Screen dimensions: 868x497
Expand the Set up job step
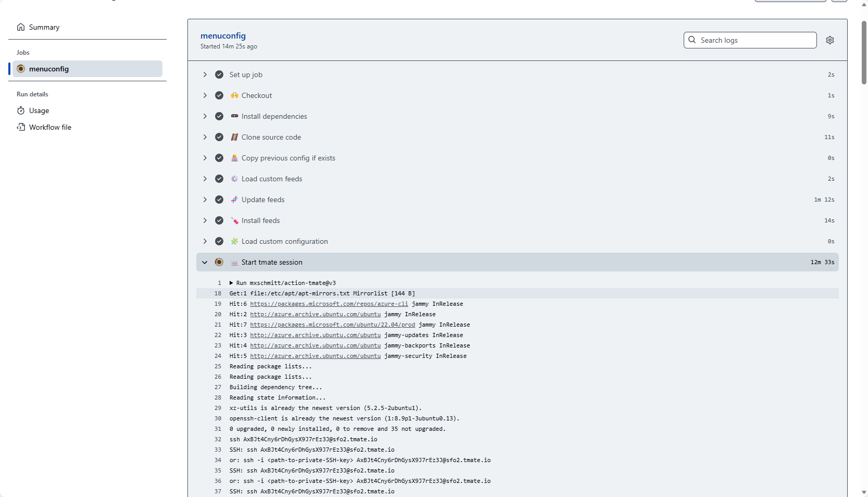click(205, 74)
